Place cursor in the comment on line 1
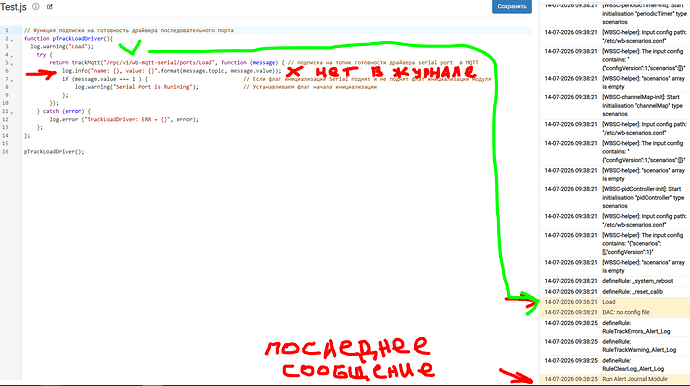Image resolution: width=690 pixels, height=386 pixels. (128, 30)
